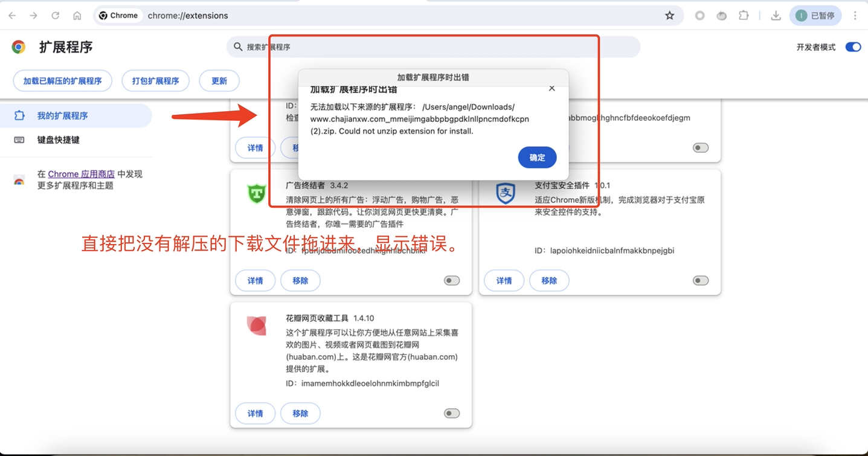Click the Chrome logo beside 扩展程序 title
Viewport: 868px width, 456px height.
(x=19, y=47)
